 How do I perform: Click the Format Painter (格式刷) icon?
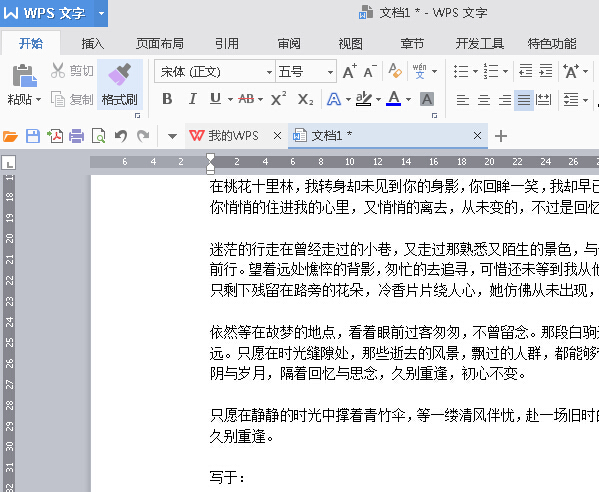click(120, 74)
